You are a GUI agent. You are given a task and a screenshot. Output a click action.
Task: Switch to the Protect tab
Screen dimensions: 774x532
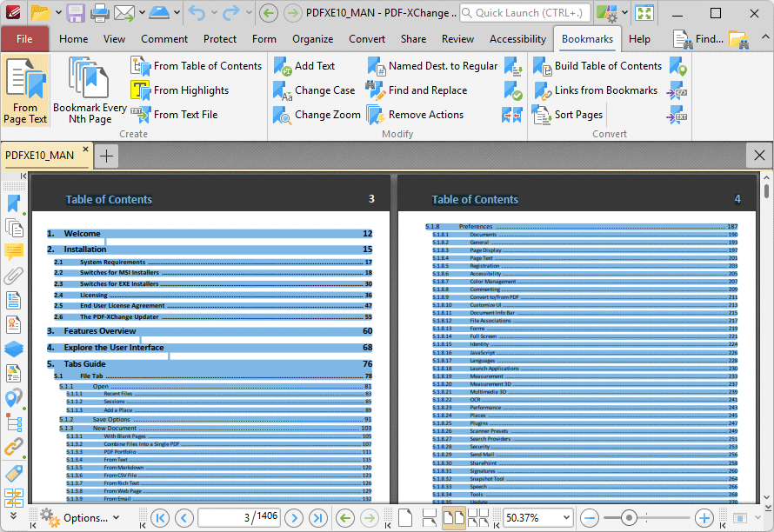[220, 39]
